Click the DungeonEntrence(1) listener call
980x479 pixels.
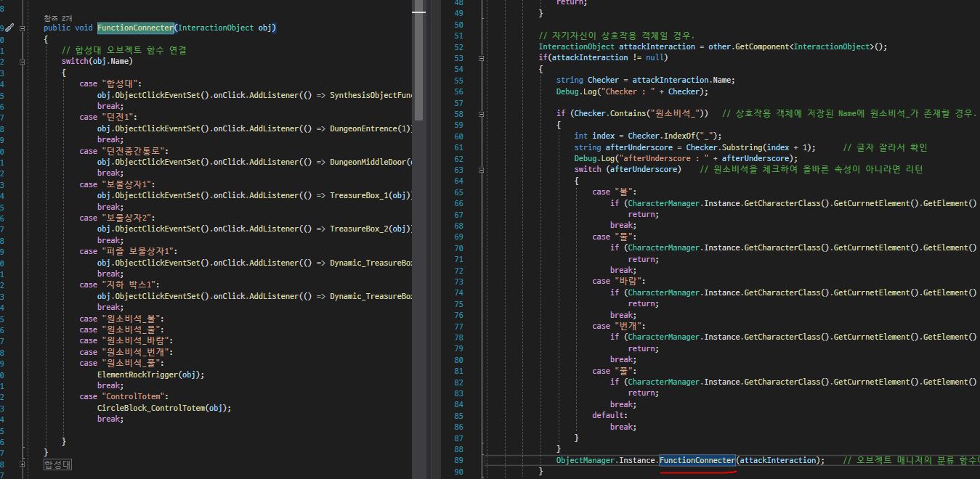(370, 128)
